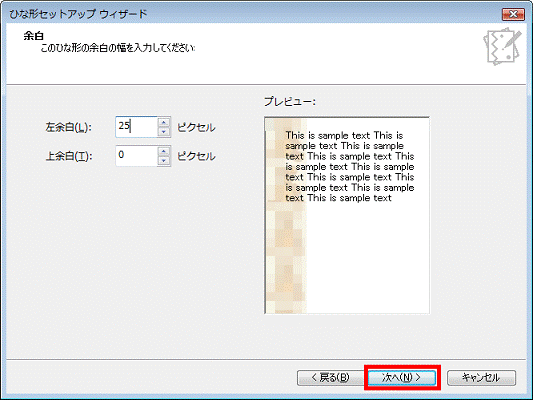
Task: Click the ピクセル unit beside top margin
Action: click(x=196, y=156)
